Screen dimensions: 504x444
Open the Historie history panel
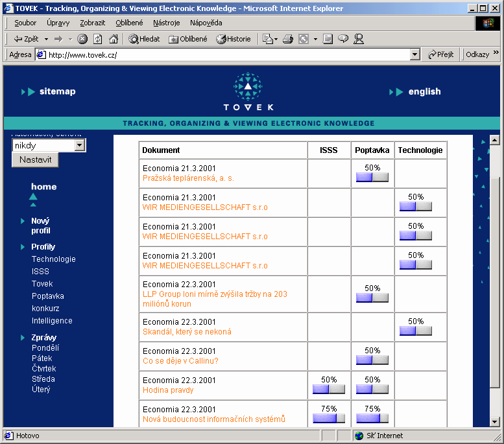pyautogui.click(x=234, y=39)
